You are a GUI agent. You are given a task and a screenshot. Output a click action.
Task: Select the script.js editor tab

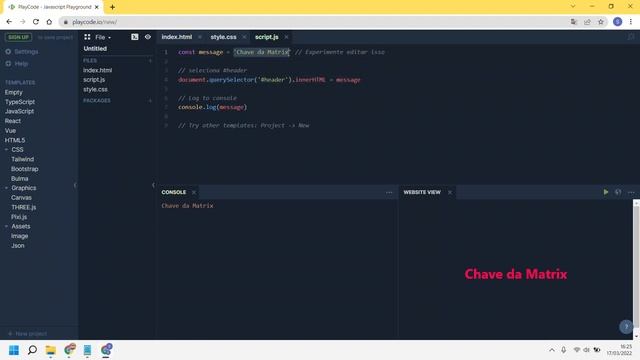(267, 37)
